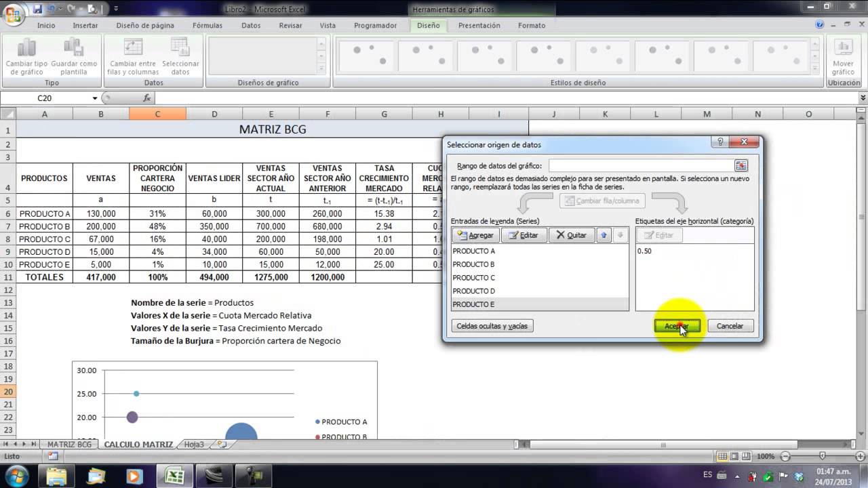Switch to the Fórmulas tab
Image resolution: width=868 pixels, height=488 pixels.
[208, 26]
